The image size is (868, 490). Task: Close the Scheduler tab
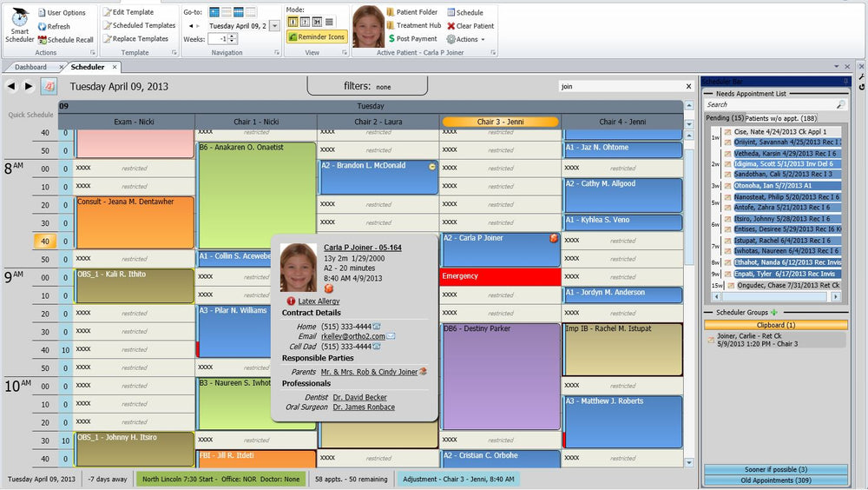[x=115, y=67]
